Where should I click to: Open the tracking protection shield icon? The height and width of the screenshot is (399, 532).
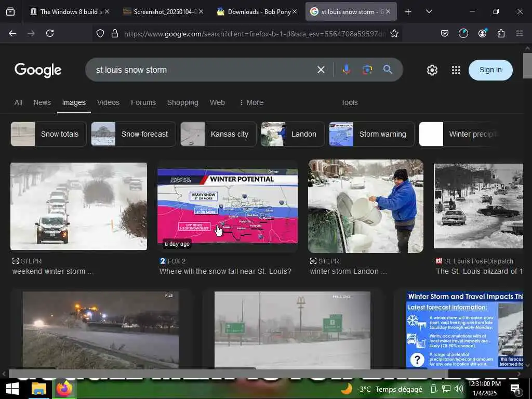click(100, 33)
